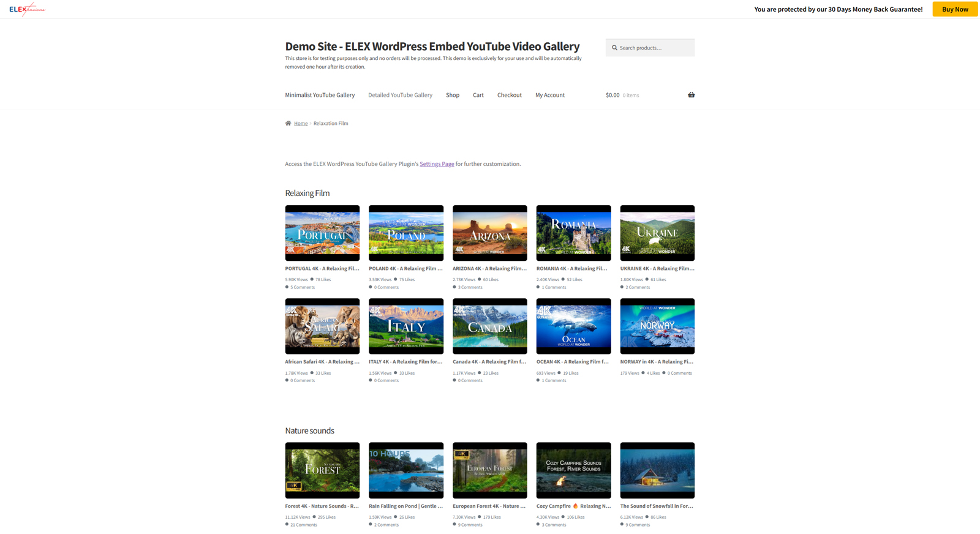Viewport: 980px width, 534px height.
Task: Click the 'European Forest 4K - Nature' title
Action: click(x=489, y=506)
